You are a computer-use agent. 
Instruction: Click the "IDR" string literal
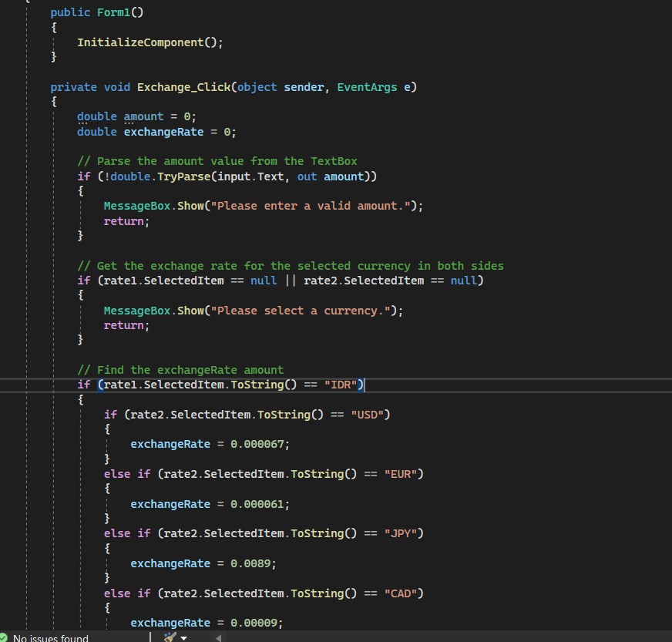coord(341,385)
